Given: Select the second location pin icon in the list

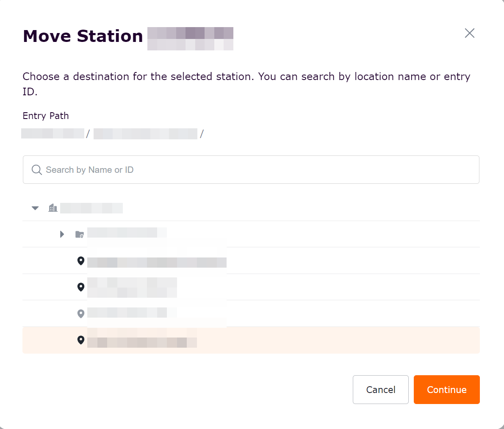Looking at the screenshot, I should pos(81,287).
